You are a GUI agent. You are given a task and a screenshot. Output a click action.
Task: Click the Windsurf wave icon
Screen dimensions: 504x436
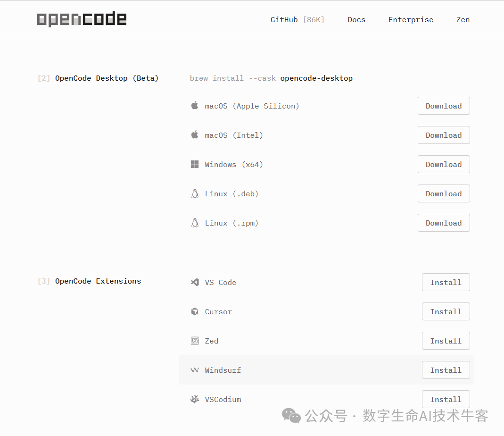[195, 370]
